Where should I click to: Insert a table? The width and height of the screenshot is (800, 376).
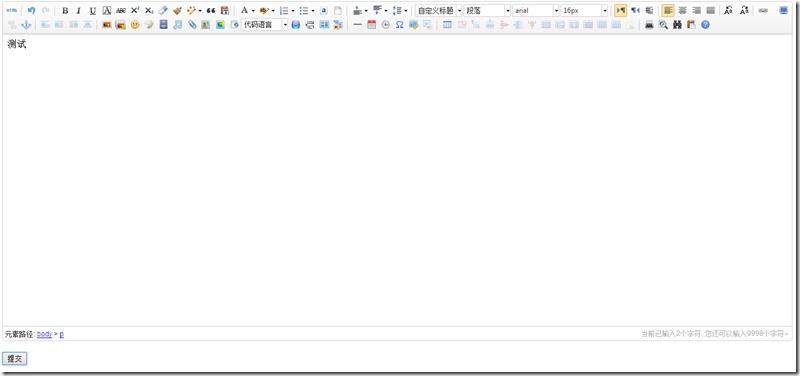447,24
